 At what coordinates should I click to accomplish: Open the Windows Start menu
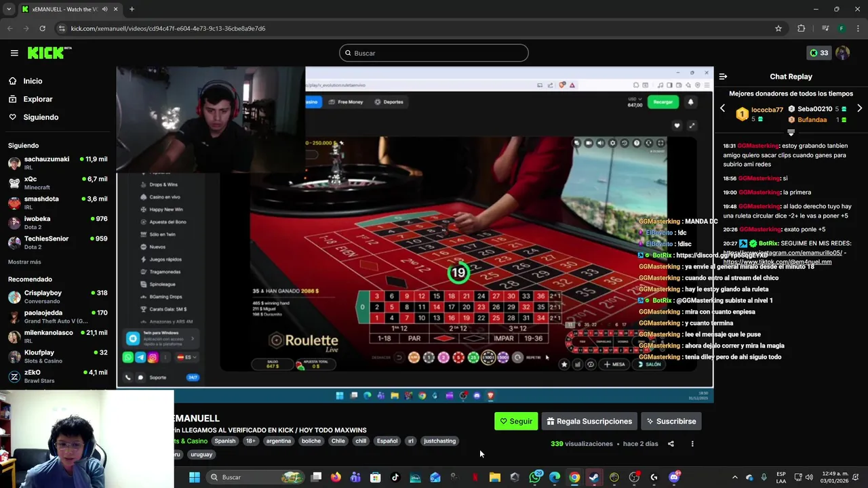(195, 477)
